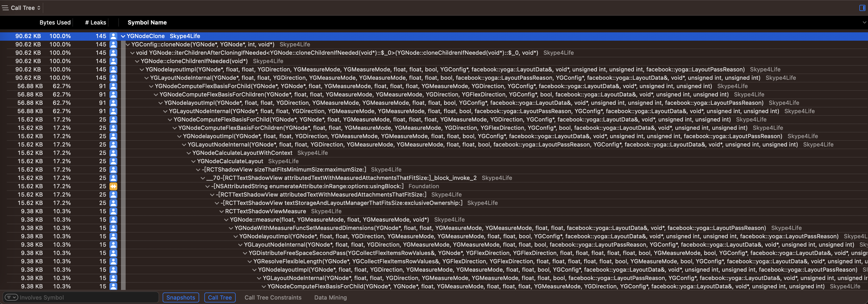Click the person icon on the YGNode::measure row
The width and height of the screenshot is (868, 304).
click(x=114, y=220)
